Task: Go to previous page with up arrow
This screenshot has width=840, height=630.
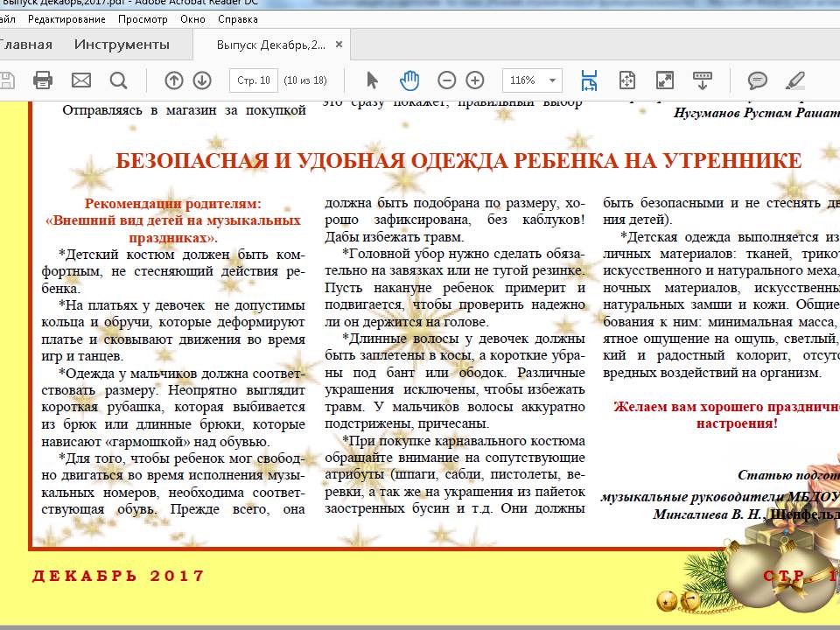Action: (x=174, y=80)
